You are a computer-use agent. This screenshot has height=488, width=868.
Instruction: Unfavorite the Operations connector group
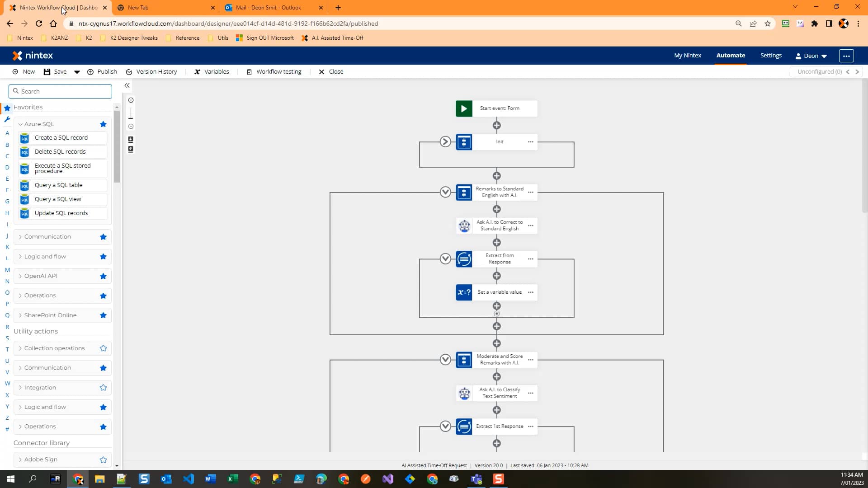pyautogui.click(x=103, y=296)
